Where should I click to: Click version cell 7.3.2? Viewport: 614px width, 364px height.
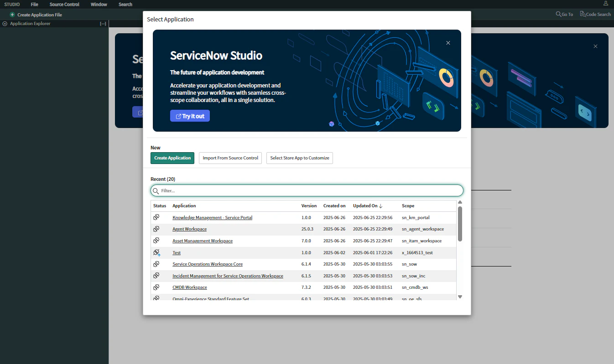306,287
